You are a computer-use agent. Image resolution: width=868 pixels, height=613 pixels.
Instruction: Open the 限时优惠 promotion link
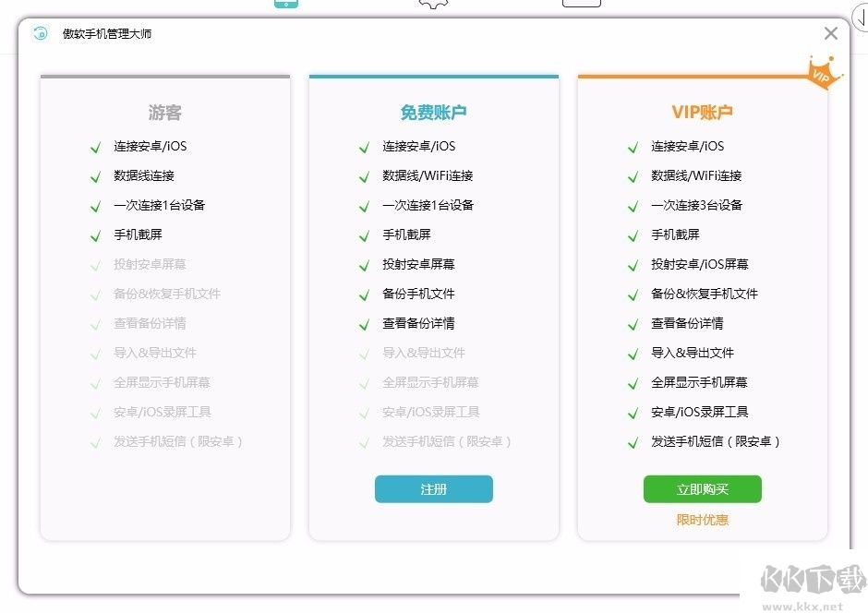(x=703, y=520)
